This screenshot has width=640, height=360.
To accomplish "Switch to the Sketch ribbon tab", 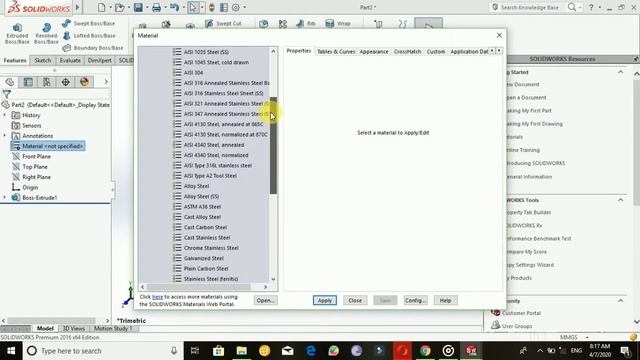I will (x=43, y=60).
